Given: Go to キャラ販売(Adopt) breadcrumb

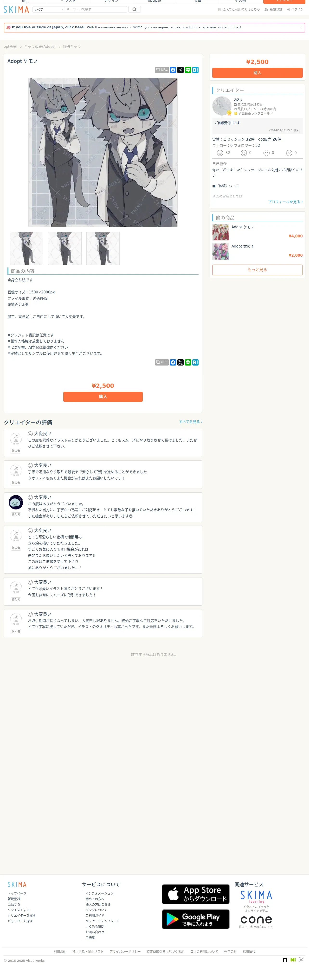Looking at the screenshot, I should point(40,46).
